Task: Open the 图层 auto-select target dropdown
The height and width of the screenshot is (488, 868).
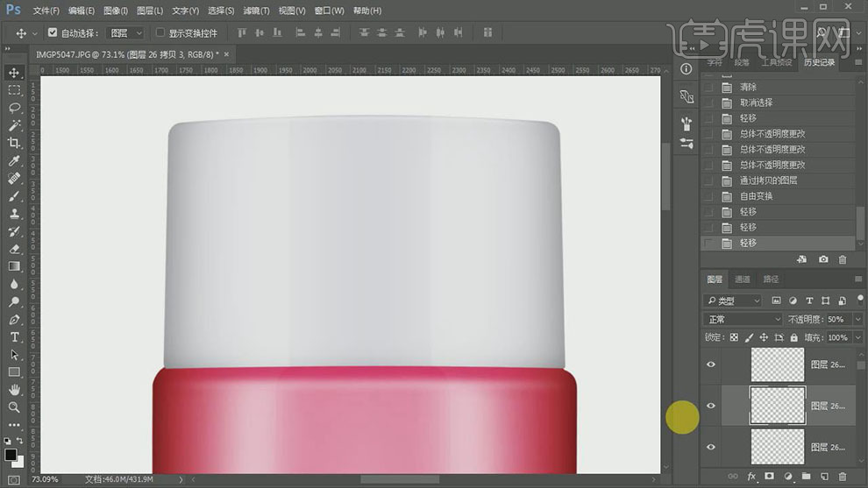Action: tap(125, 33)
